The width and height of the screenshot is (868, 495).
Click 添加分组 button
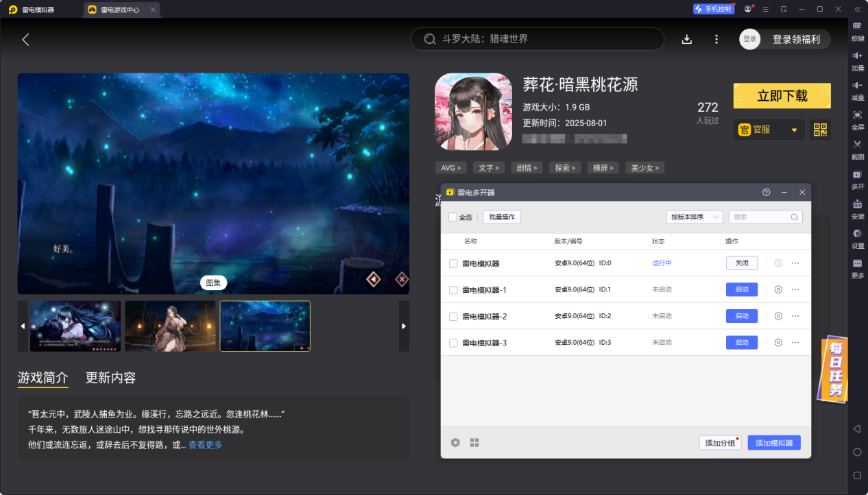[720, 443]
